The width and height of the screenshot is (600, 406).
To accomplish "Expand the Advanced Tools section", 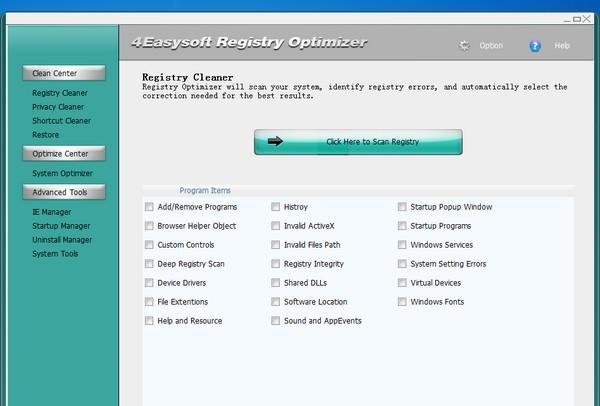I will point(64,192).
